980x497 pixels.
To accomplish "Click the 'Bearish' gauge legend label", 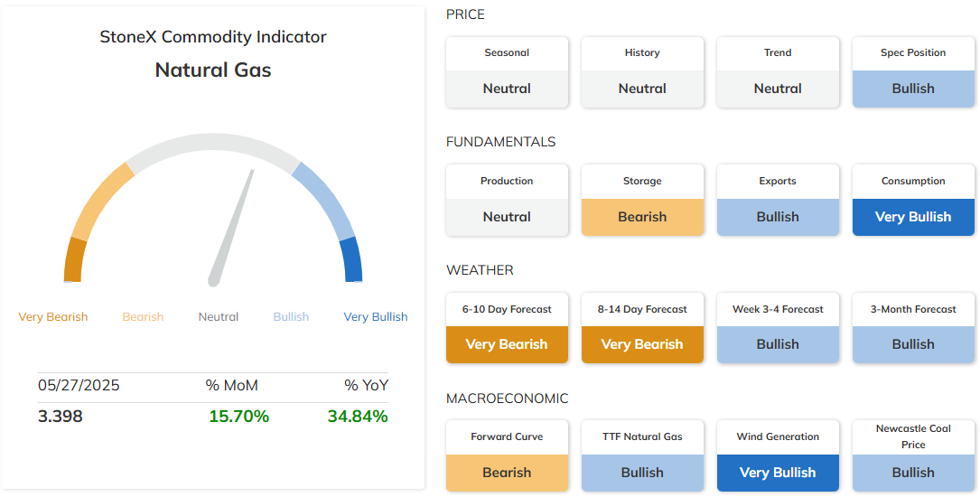I will coord(143,317).
